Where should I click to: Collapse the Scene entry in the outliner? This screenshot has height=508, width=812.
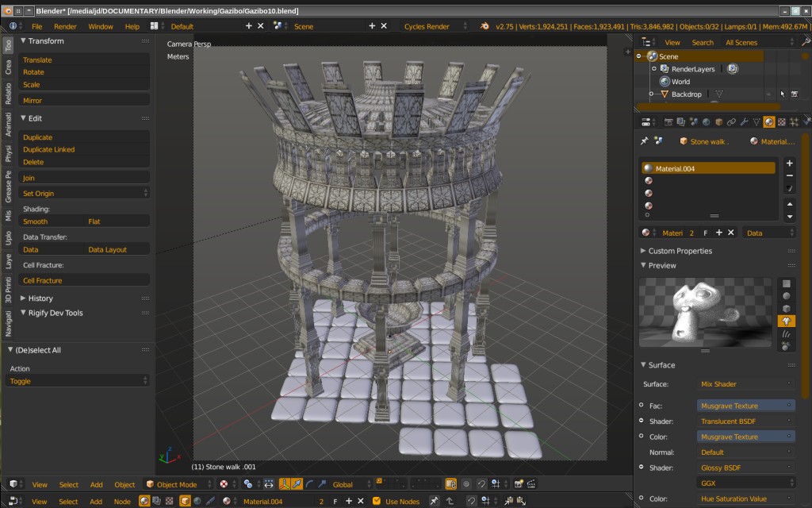[641, 56]
